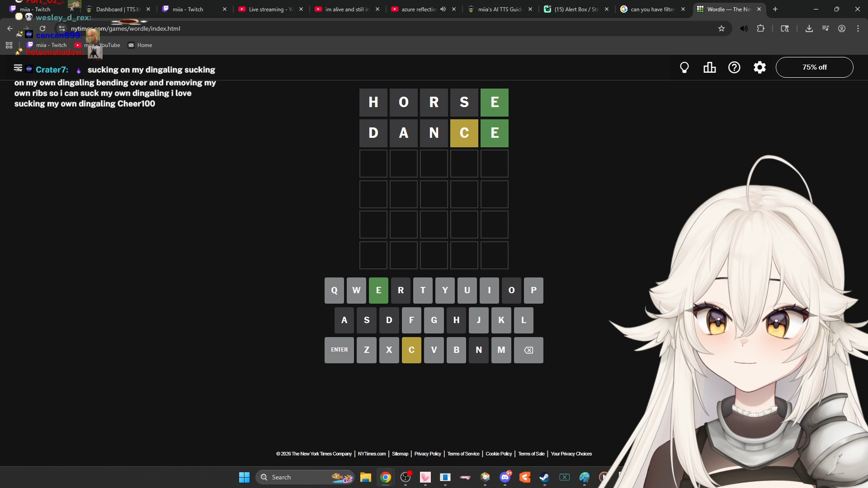Image resolution: width=868 pixels, height=488 pixels.
Task: Open the How To Play help icon
Action: 734,67
